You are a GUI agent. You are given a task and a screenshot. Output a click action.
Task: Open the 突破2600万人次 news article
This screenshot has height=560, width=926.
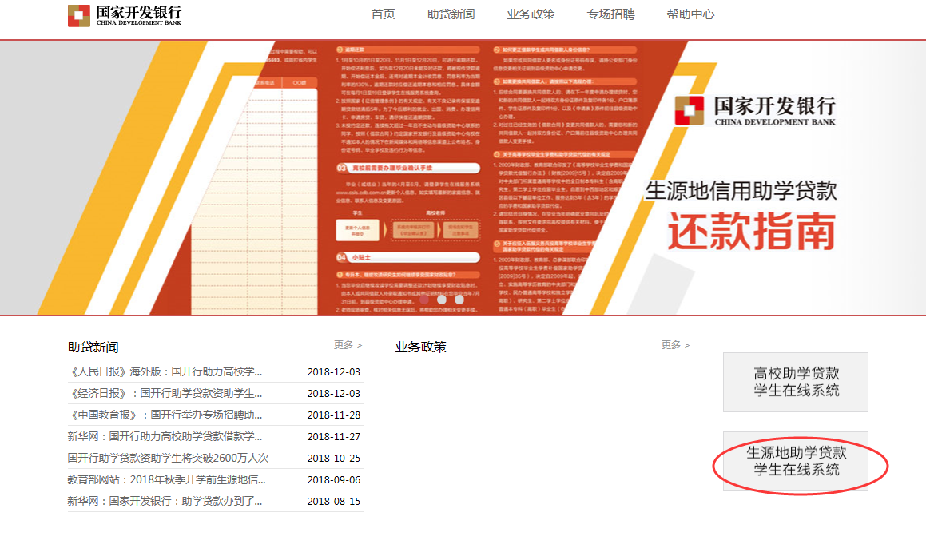[168, 458]
